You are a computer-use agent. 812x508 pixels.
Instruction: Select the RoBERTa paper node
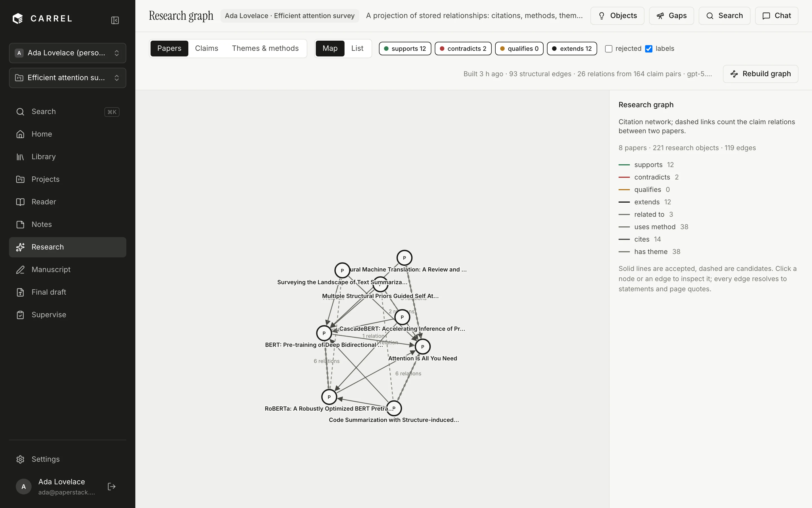[x=329, y=397]
